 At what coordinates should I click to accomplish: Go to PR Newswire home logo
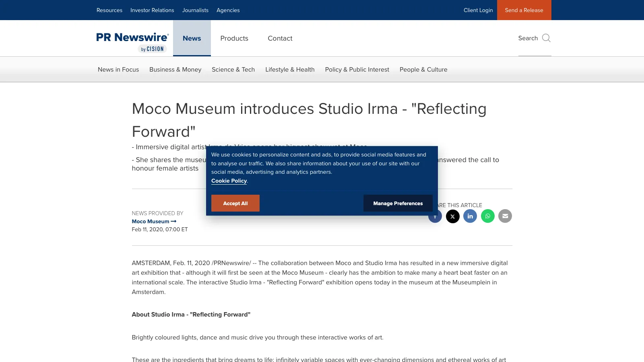(132, 42)
